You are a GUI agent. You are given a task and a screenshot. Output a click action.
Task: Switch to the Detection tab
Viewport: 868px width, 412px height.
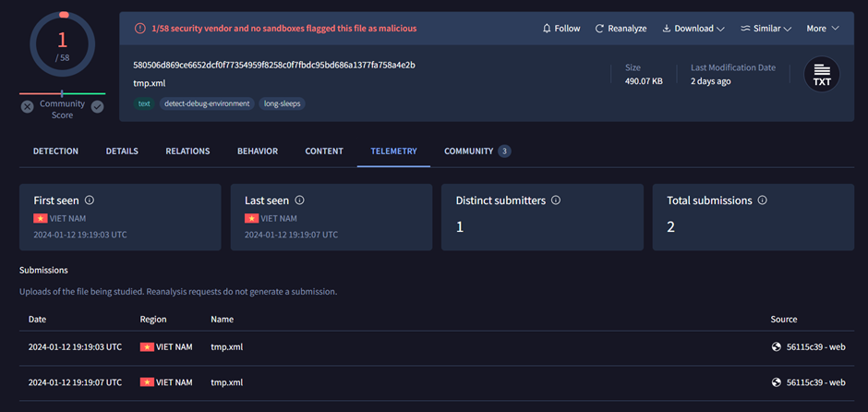pos(55,151)
